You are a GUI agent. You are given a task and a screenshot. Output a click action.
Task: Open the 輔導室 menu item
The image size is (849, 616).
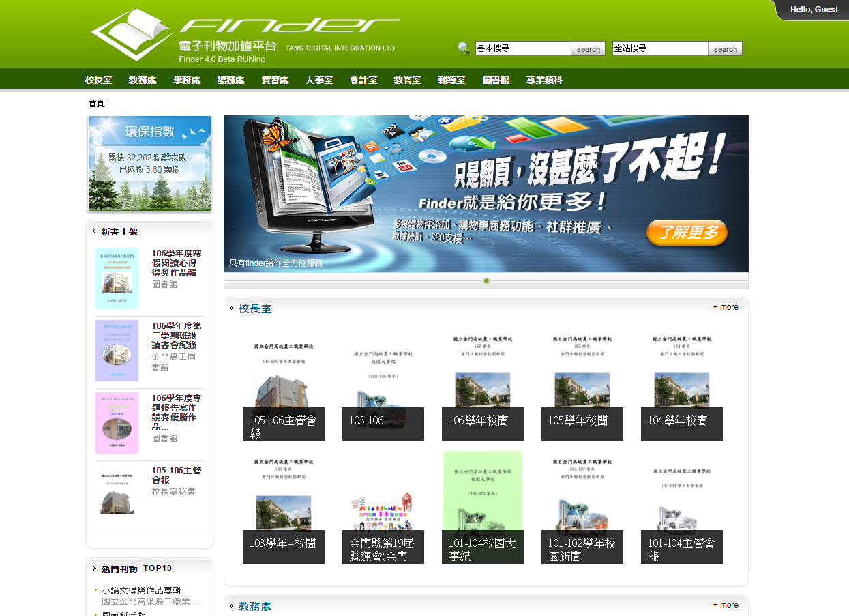[451, 80]
